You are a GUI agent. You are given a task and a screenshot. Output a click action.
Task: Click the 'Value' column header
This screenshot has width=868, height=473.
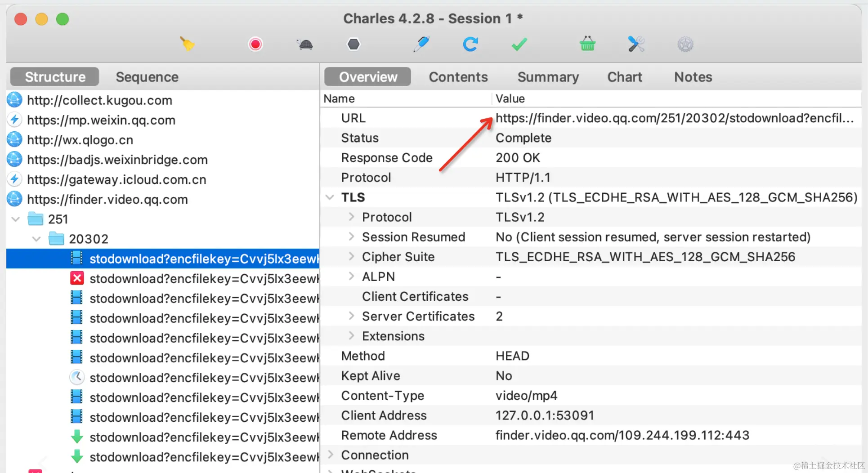510,98
